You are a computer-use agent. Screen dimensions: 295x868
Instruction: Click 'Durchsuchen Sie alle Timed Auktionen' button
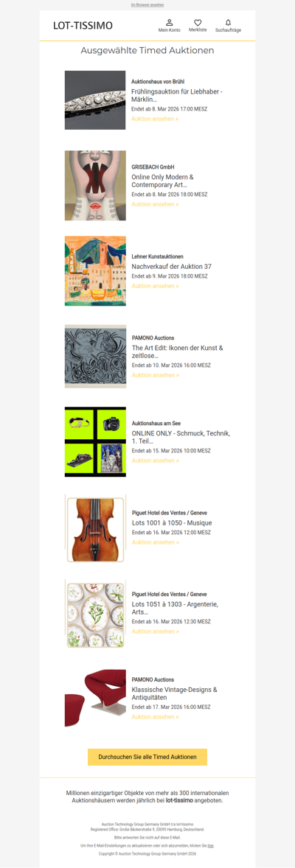click(x=147, y=757)
